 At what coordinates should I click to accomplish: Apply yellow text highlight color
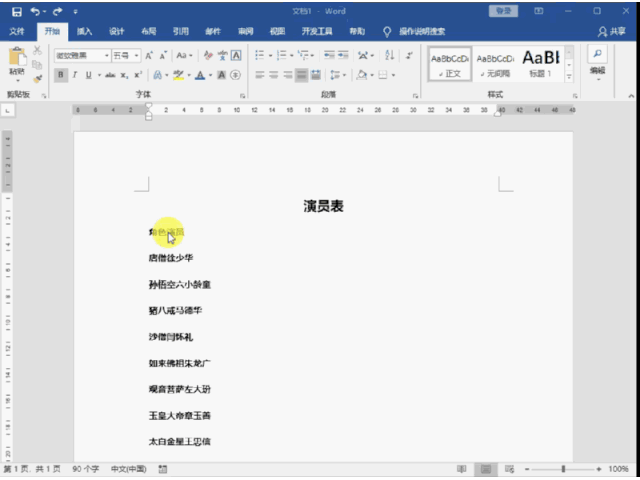(x=178, y=75)
